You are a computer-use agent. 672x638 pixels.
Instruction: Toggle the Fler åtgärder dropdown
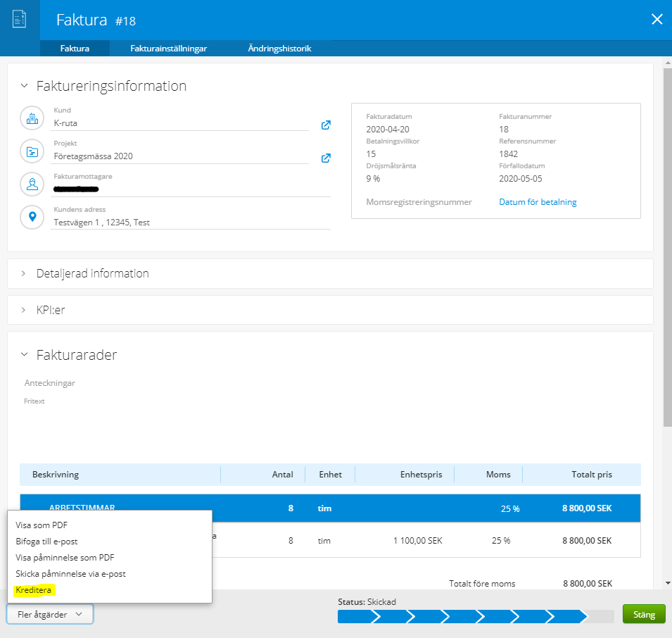coord(50,614)
